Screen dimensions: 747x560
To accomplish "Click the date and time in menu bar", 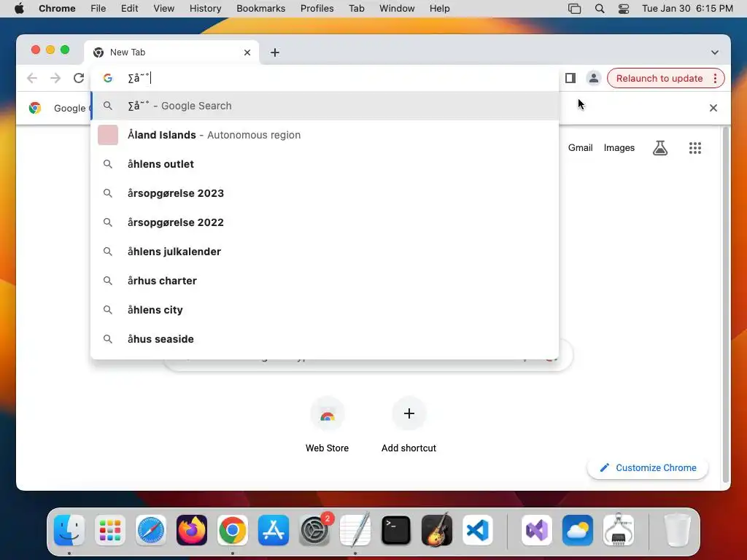I will (x=687, y=9).
